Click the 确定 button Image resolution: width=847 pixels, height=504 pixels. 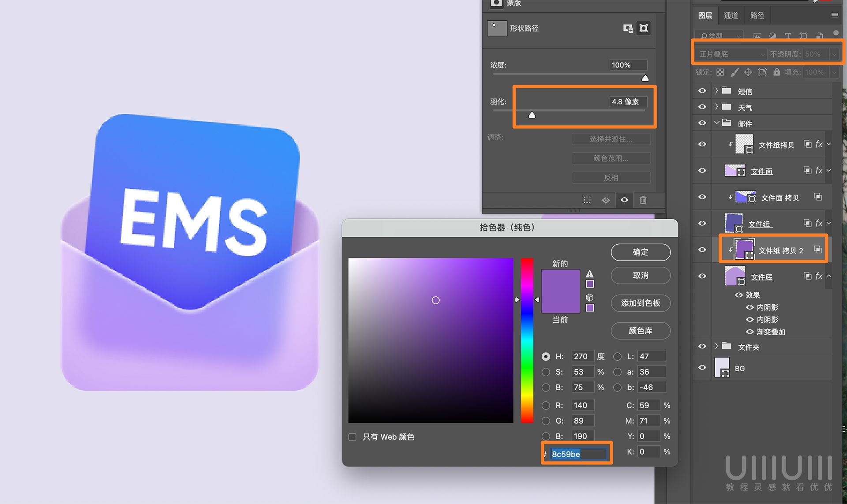pyautogui.click(x=640, y=252)
